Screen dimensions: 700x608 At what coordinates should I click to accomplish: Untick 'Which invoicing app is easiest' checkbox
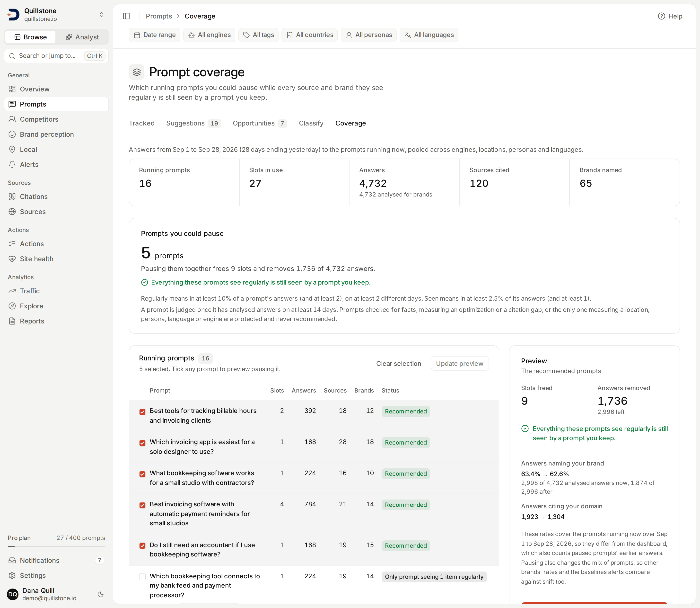pos(142,443)
